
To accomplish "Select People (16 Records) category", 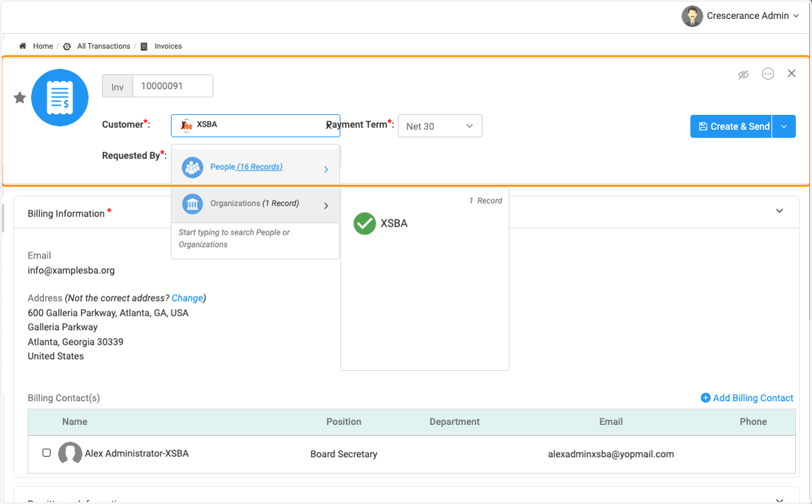I will coord(255,167).
